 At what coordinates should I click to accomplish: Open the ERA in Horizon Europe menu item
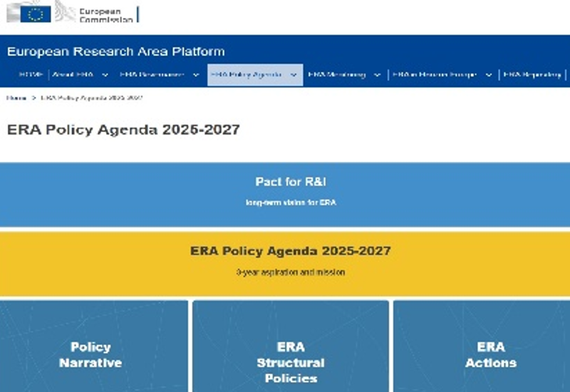tap(435, 75)
